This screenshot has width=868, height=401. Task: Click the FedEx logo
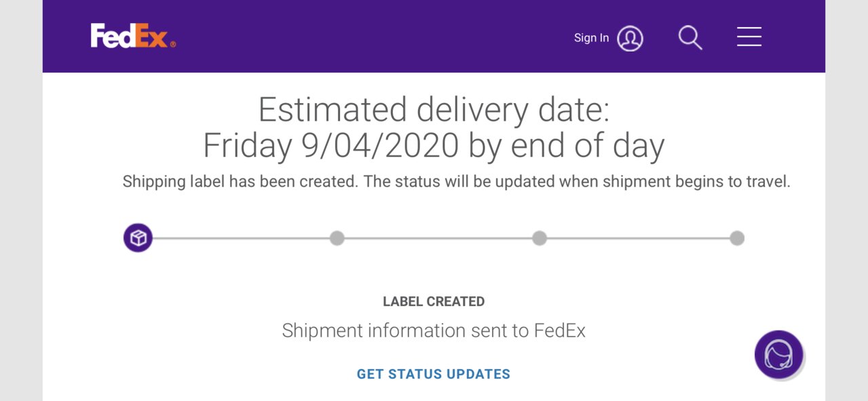[x=133, y=36]
